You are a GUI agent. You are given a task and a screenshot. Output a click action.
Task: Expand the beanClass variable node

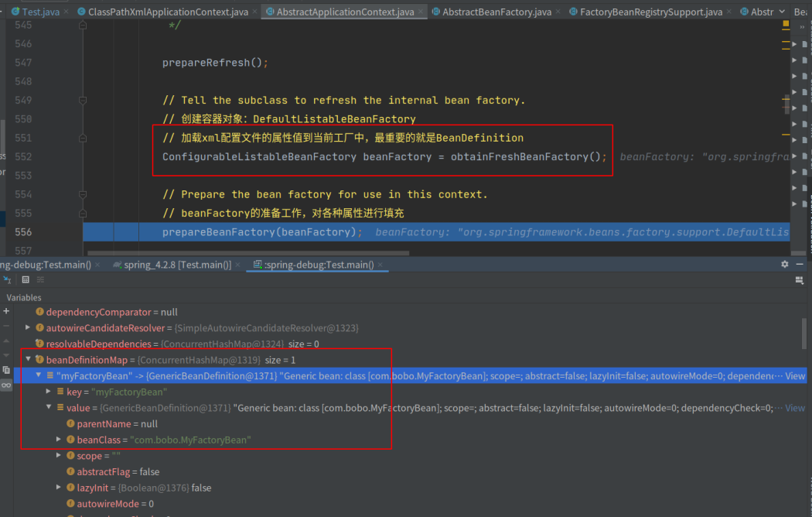pyautogui.click(x=60, y=440)
